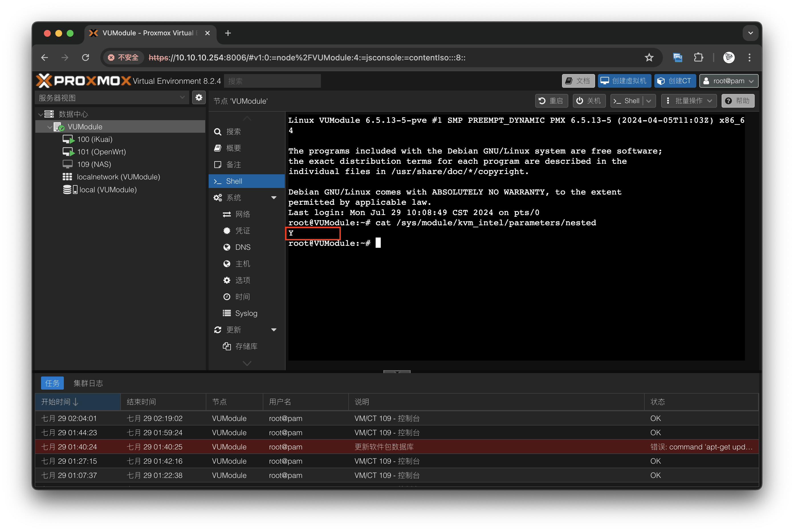Open server view settings gear icon

[x=199, y=98]
